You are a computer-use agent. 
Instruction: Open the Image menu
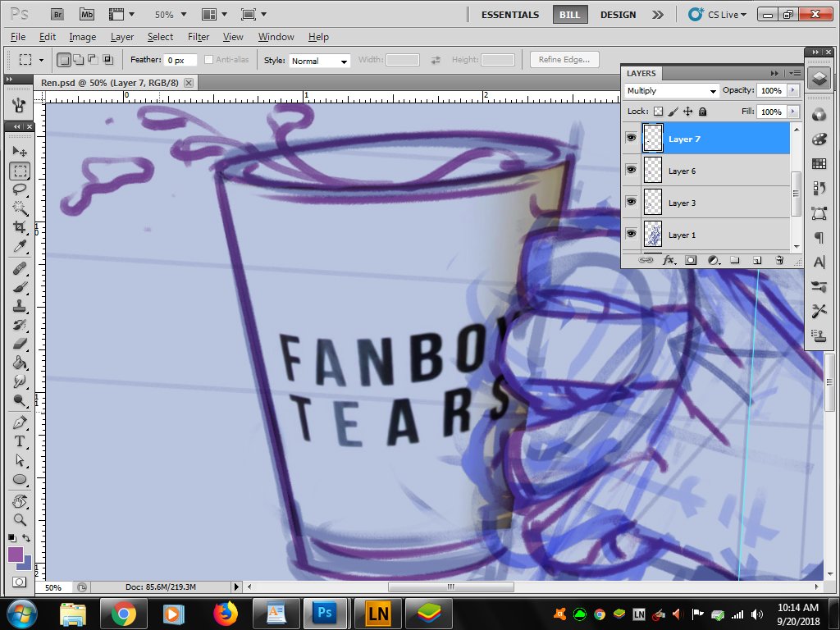pyautogui.click(x=83, y=37)
